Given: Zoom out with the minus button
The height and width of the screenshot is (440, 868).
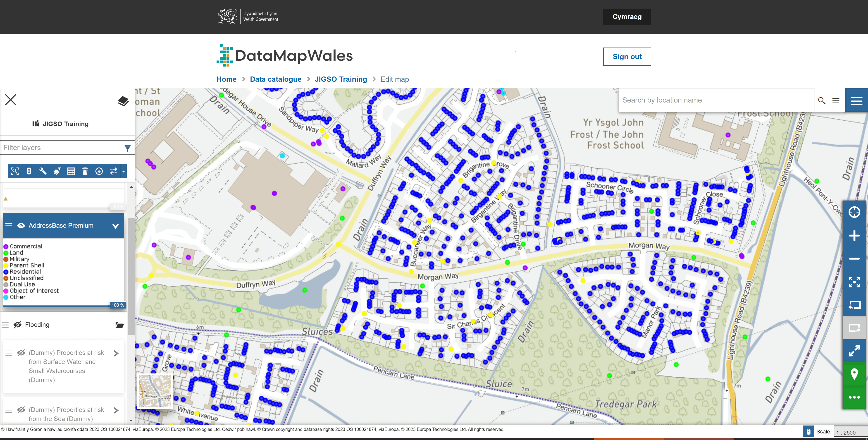Looking at the screenshot, I should (x=854, y=259).
